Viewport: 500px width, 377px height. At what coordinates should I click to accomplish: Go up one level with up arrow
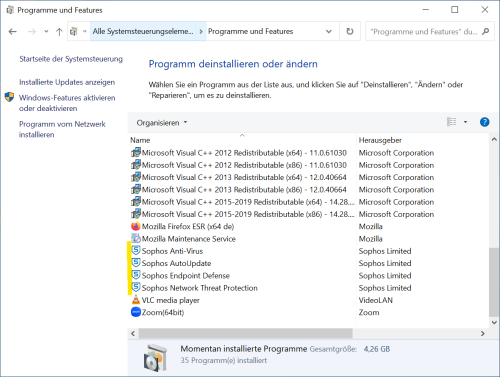point(59,32)
